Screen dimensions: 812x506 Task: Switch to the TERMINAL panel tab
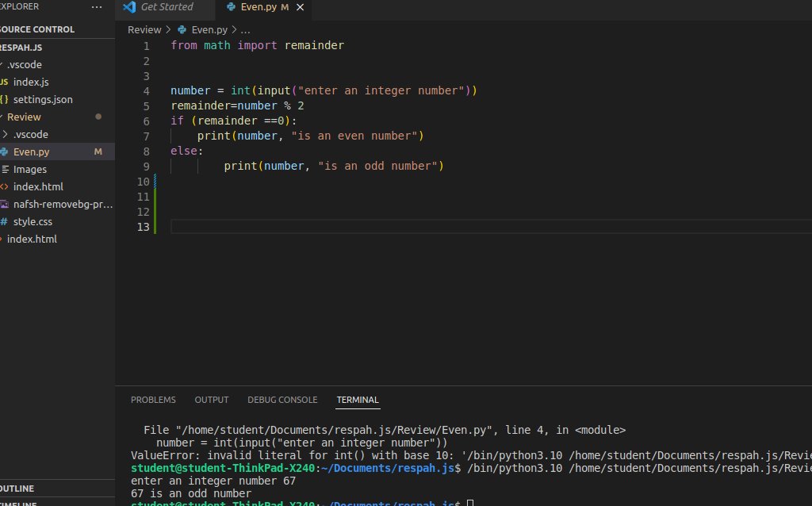tap(358, 400)
